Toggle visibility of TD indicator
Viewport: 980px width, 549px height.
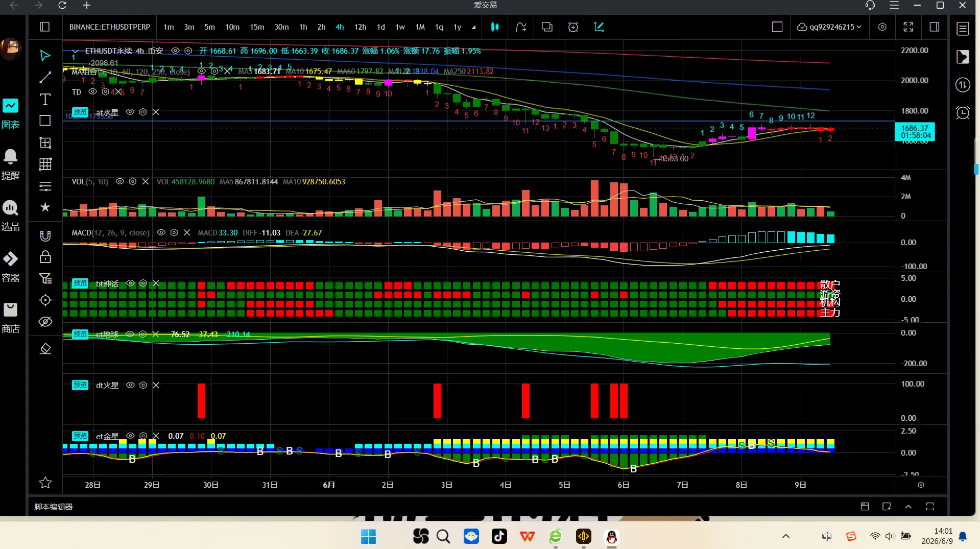click(92, 92)
